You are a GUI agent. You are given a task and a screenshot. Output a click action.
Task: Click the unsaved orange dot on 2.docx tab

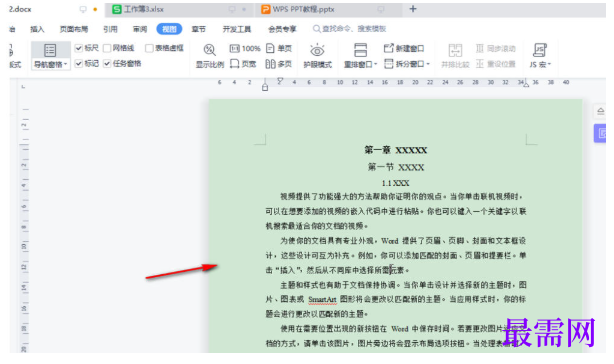coord(95,9)
